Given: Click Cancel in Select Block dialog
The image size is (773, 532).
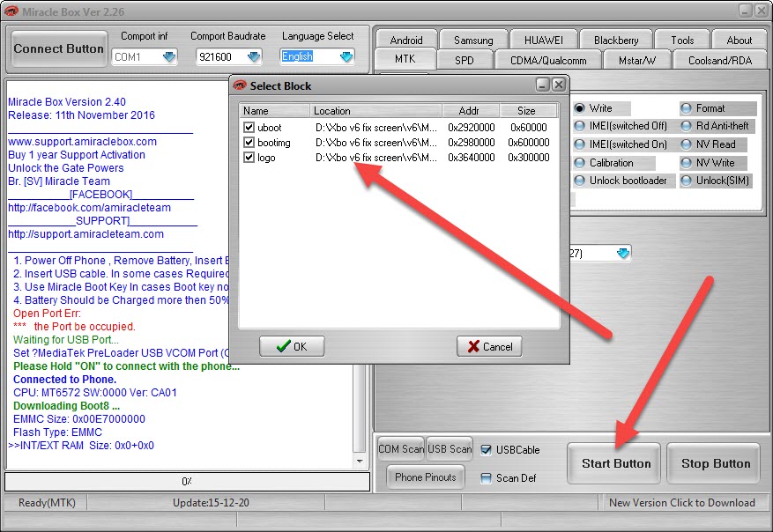Looking at the screenshot, I should 489,346.
